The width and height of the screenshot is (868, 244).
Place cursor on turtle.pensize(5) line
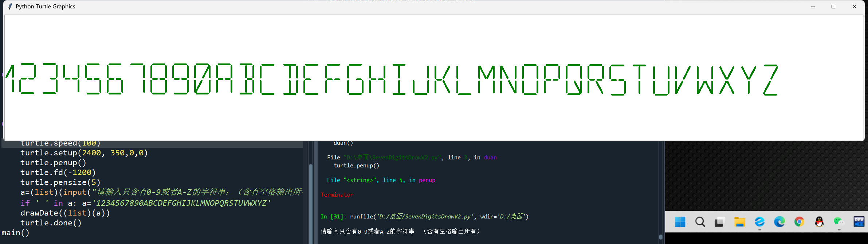coord(60,182)
